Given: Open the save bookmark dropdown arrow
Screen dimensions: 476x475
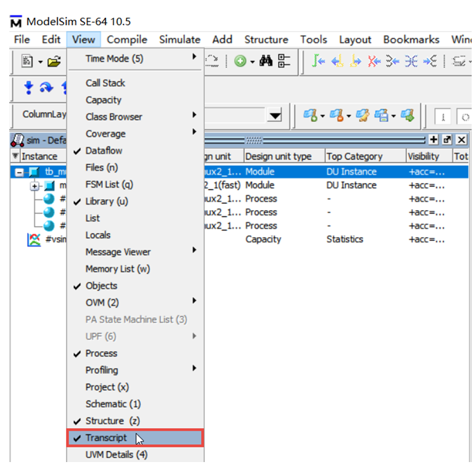Looking at the screenshot, I should point(393,116).
